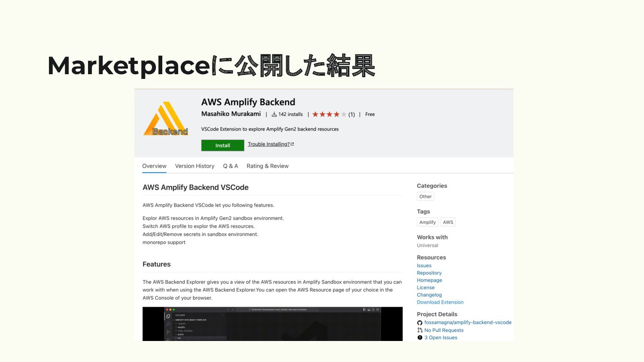The height and width of the screenshot is (362, 644).
Task: Click the pull request icon
Action: pos(420,330)
